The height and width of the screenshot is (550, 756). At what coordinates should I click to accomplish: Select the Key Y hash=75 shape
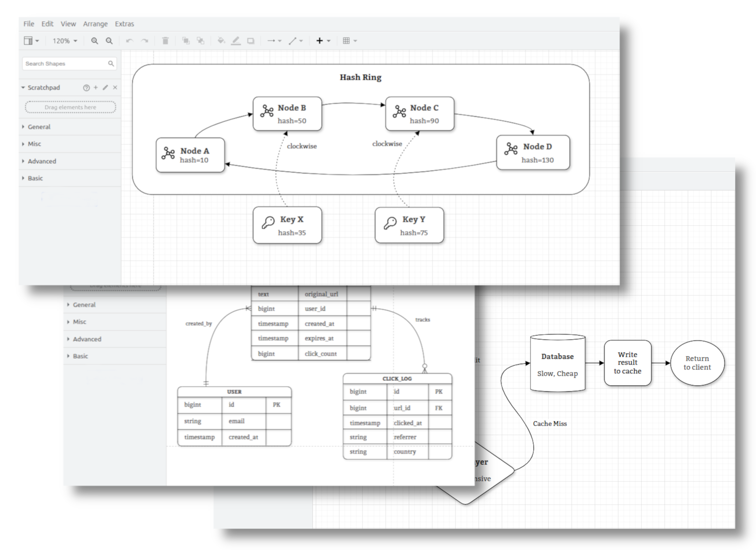pyautogui.click(x=409, y=225)
